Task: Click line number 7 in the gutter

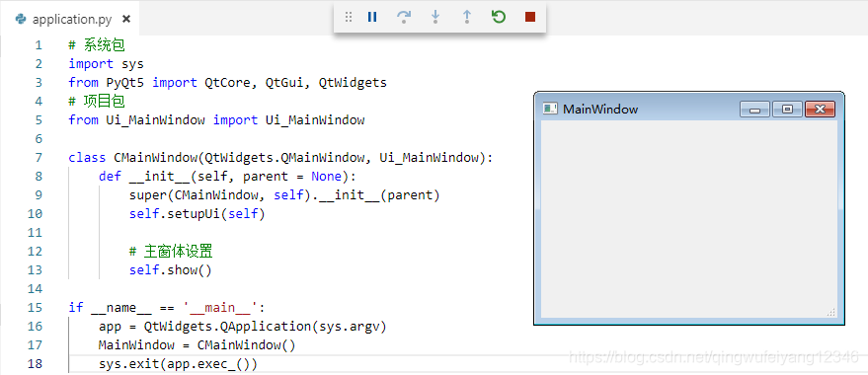Action: [39, 158]
